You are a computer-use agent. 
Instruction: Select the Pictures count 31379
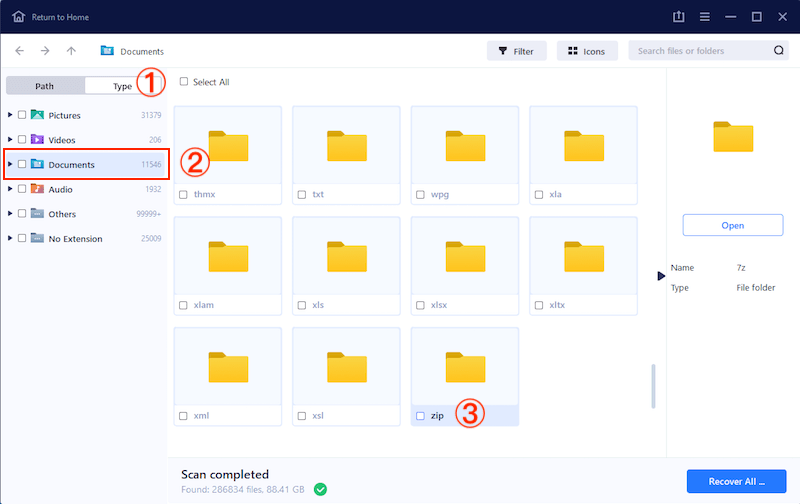click(151, 115)
